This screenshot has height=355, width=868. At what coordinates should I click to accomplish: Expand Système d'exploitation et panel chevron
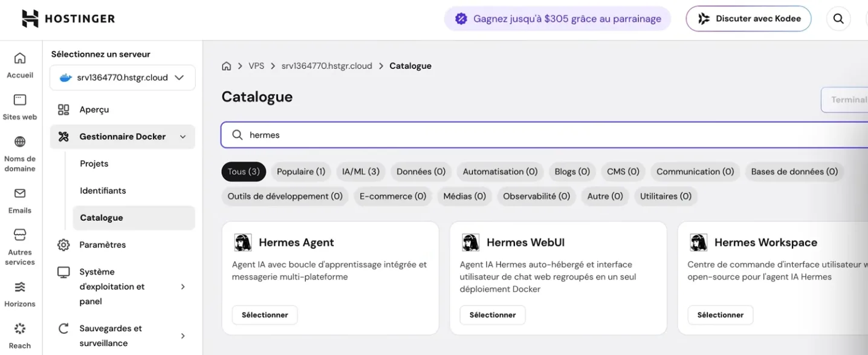[x=183, y=287]
